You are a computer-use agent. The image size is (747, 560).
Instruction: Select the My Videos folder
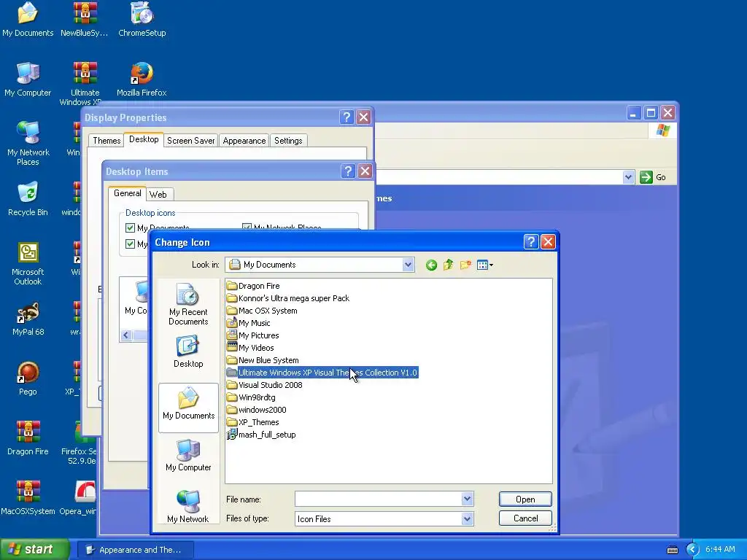tap(250, 348)
